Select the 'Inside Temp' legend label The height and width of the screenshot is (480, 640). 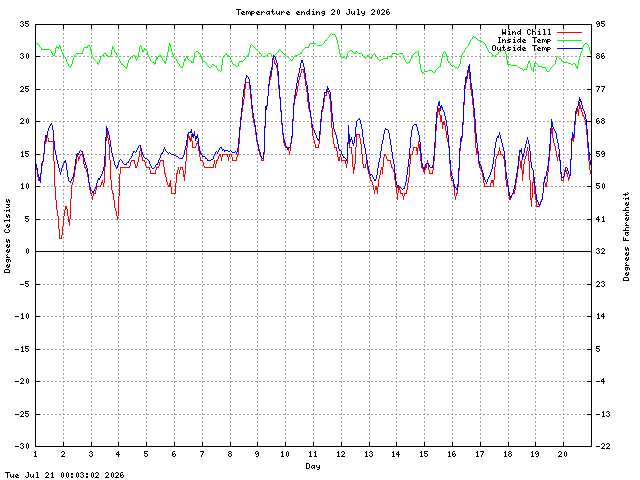(x=524, y=40)
